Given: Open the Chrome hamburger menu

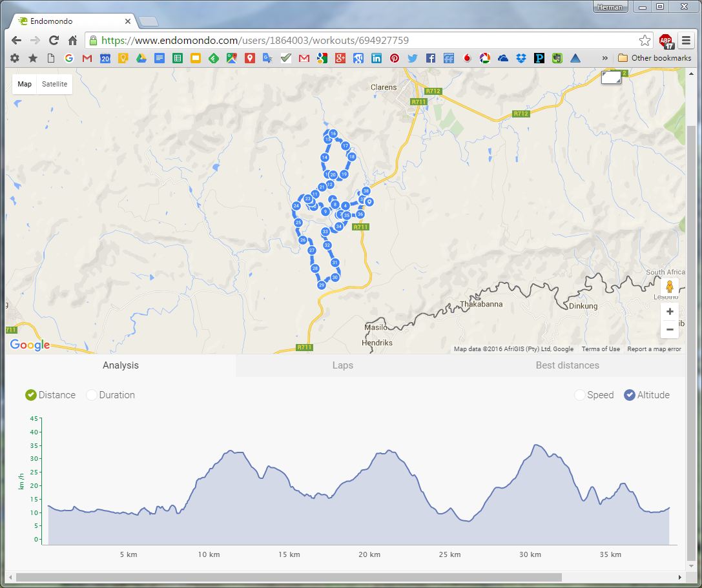Looking at the screenshot, I should pyautogui.click(x=686, y=40).
